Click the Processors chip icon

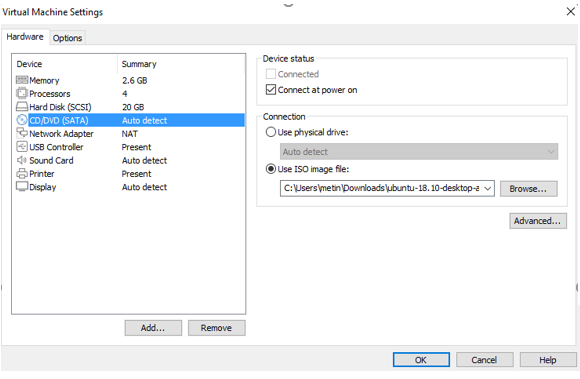[x=22, y=93]
